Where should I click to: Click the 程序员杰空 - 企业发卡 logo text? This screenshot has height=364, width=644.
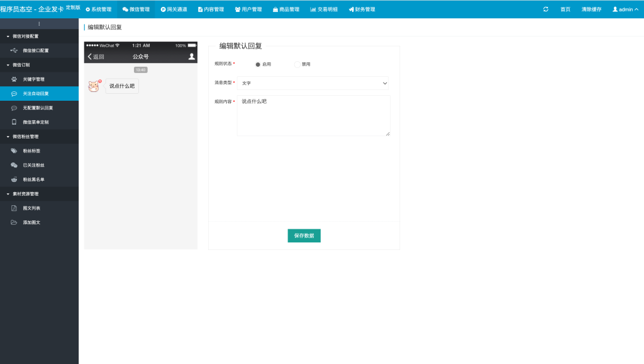click(32, 9)
